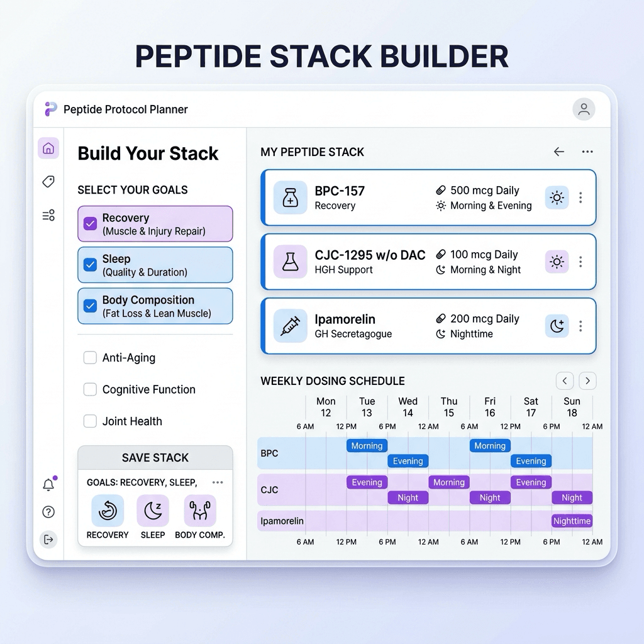Select the Ipamorelin syringe icon
Screen dimensions: 644x644
[290, 326]
